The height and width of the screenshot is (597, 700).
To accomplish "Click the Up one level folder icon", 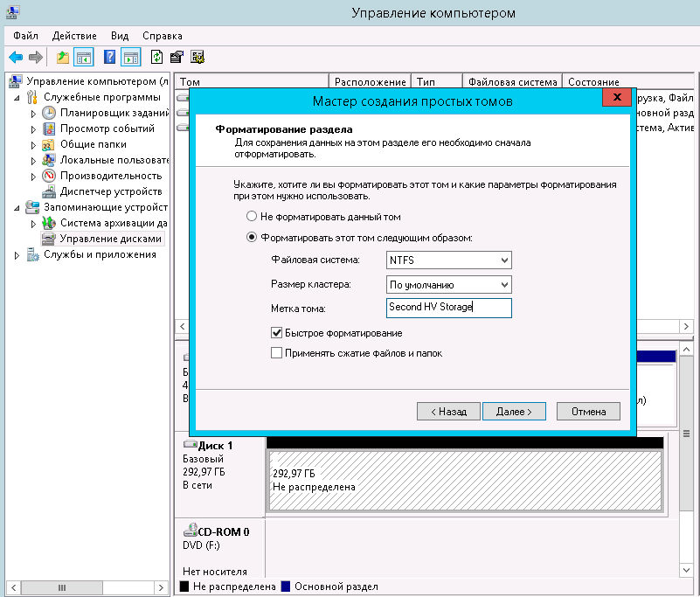I will (63, 57).
